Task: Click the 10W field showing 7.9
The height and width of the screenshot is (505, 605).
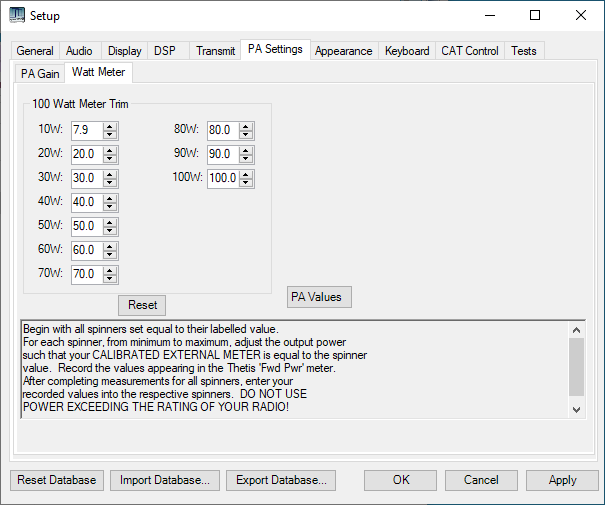Action: 88,130
